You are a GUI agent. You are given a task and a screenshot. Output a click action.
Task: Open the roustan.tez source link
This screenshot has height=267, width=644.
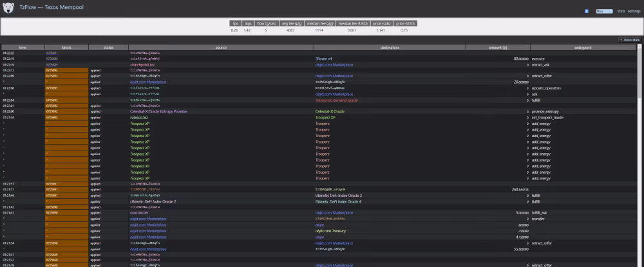[140, 212]
